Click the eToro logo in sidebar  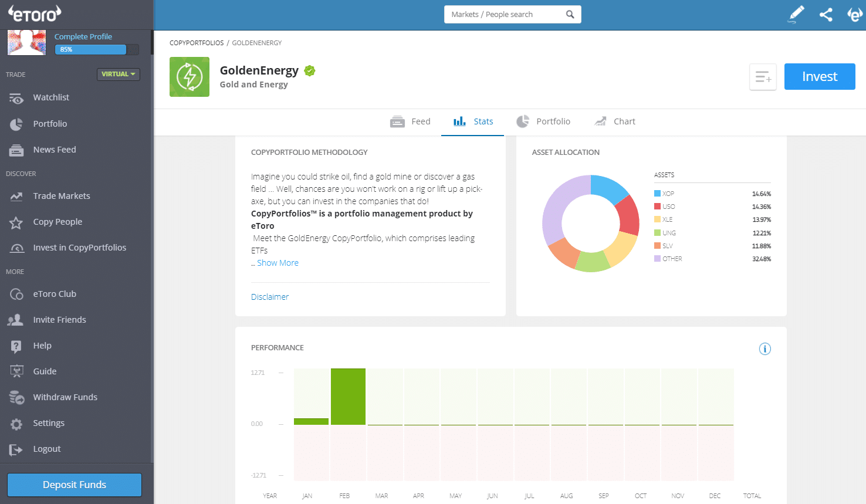[x=35, y=13]
